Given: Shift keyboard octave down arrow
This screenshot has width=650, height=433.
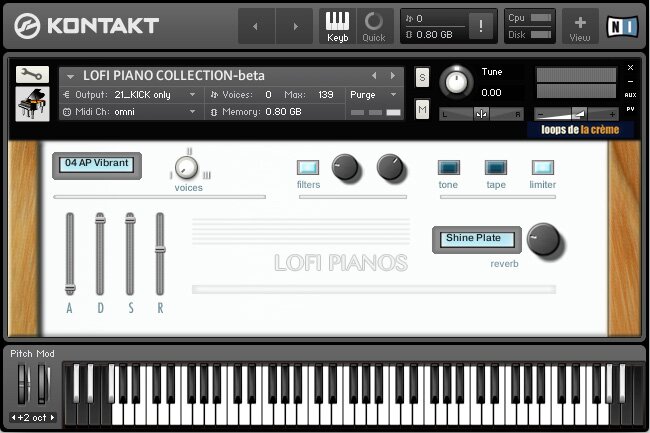Looking at the screenshot, I should [13, 417].
